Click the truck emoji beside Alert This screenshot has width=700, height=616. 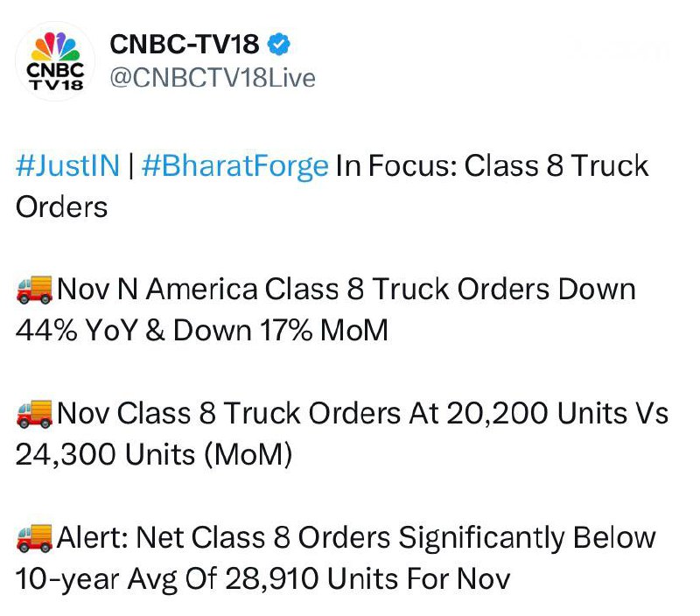pos(34,537)
